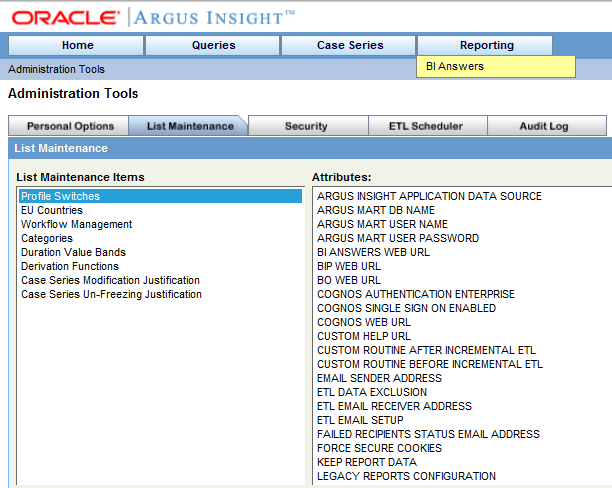Select FORCE SECURE COOKIES attribute
Viewport: 612px width, 488px height.
[379, 448]
